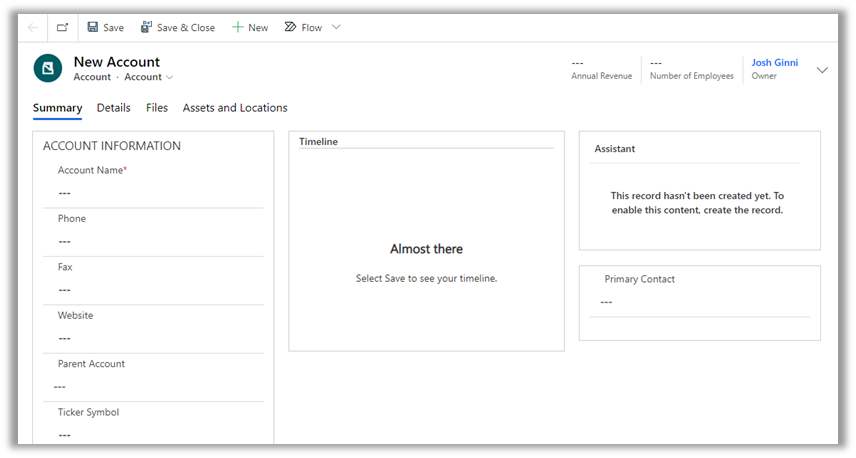This screenshot has height=458, width=856.
Task: Expand the header fields chevron
Action: coord(822,70)
